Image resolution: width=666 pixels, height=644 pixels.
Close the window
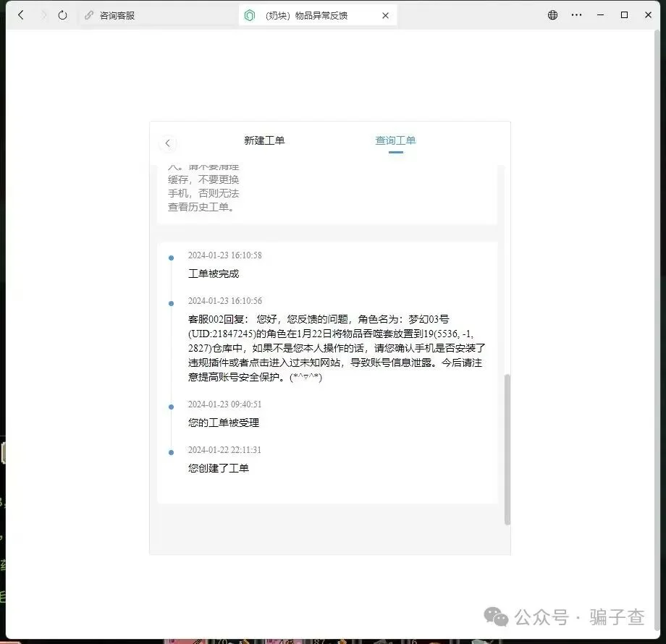point(648,15)
